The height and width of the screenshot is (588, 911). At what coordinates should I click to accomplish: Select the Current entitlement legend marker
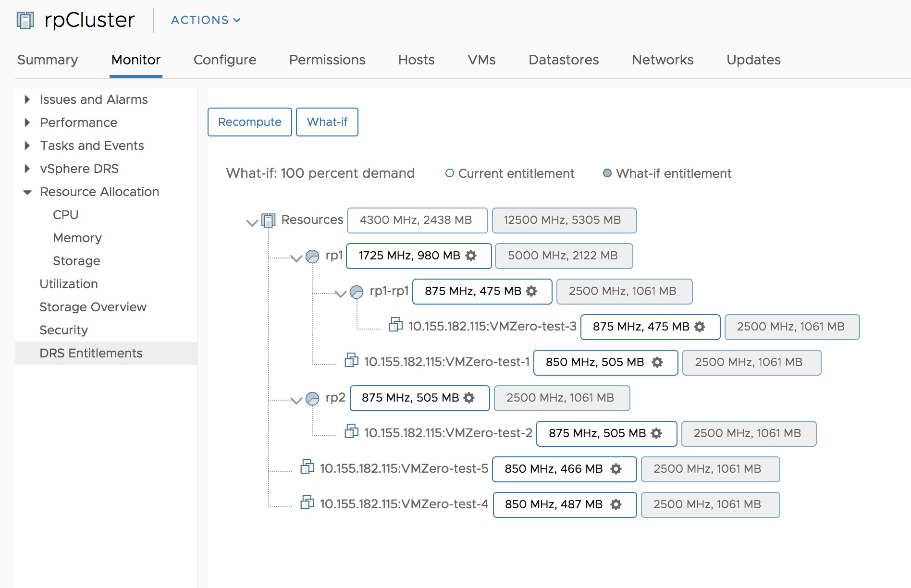(x=450, y=173)
